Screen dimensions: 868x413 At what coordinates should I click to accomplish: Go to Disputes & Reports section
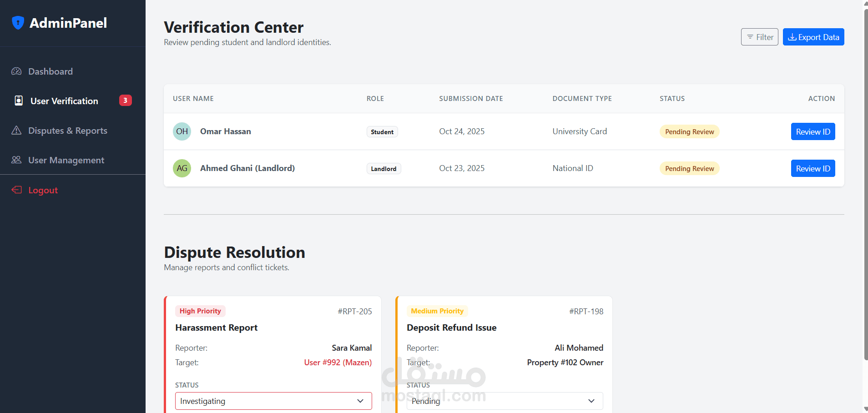pyautogui.click(x=68, y=131)
